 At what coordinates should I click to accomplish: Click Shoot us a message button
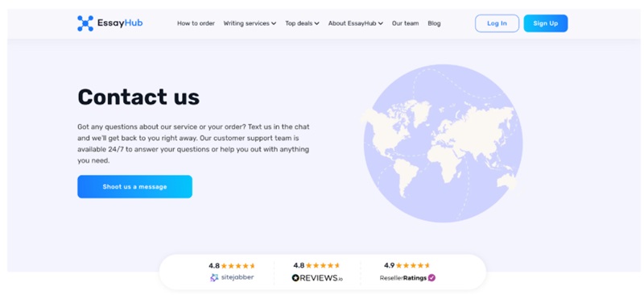click(134, 187)
